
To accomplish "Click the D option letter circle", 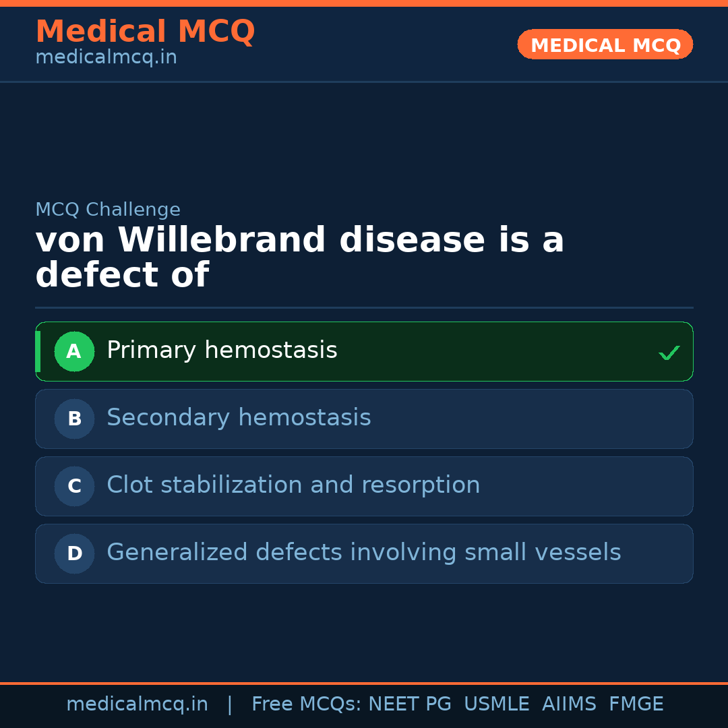I will pyautogui.click(x=74, y=553).
